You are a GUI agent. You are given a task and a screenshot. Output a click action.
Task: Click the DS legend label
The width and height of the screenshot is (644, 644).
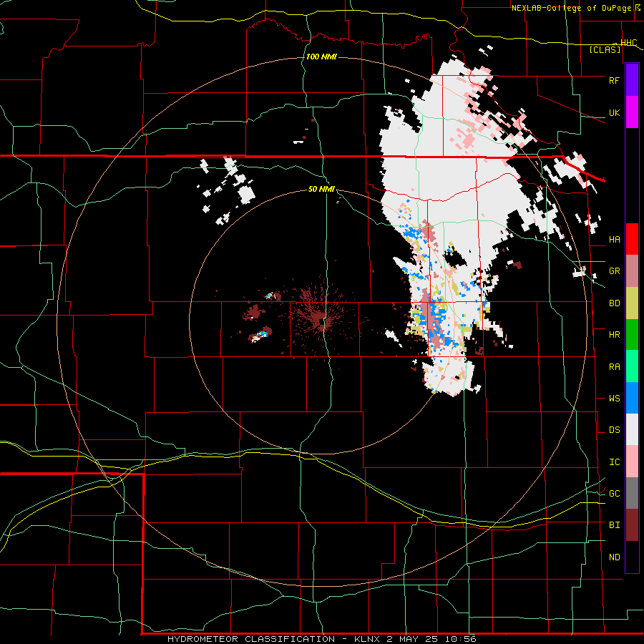point(614,430)
